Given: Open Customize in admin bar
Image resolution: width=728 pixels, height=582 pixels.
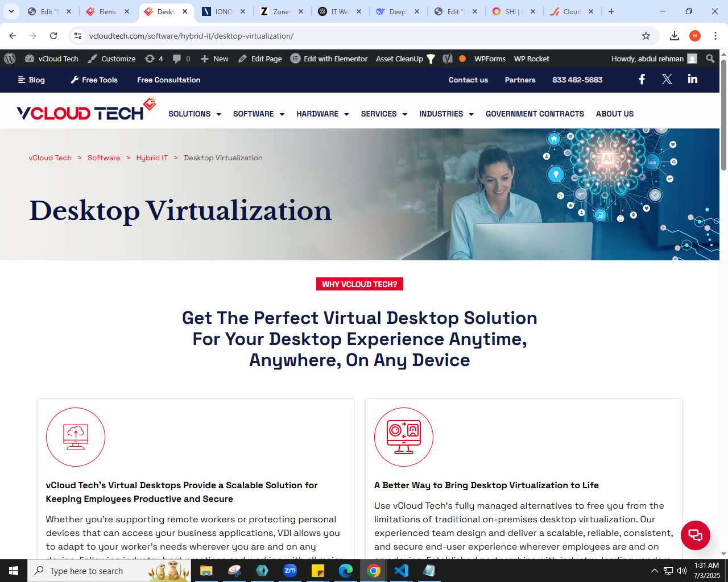Looking at the screenshot, I should coord(111,59).
